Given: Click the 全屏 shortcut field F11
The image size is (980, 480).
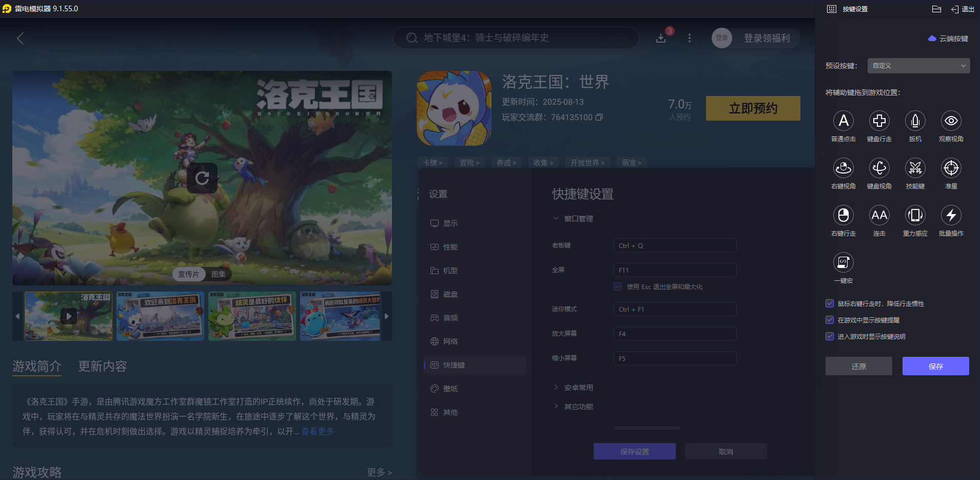Looking at the screenshot, I should tap(675, 270).
